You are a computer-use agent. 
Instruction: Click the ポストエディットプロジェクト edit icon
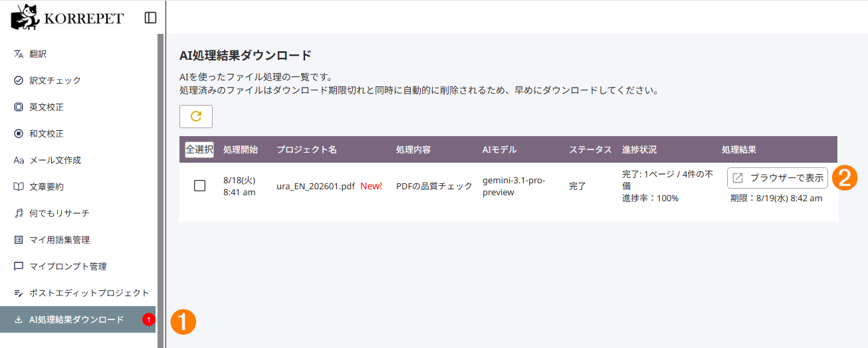tap(19, 293)
